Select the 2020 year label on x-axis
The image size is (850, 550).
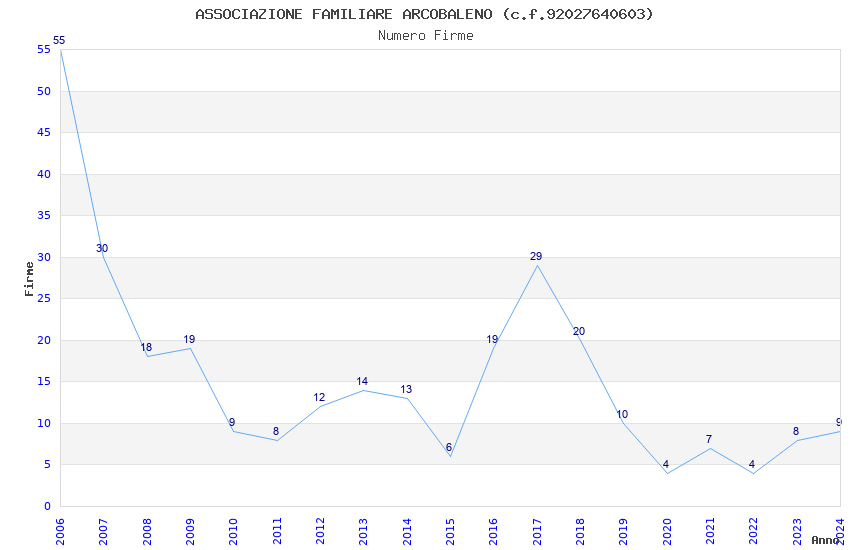(x=667, y=532)
